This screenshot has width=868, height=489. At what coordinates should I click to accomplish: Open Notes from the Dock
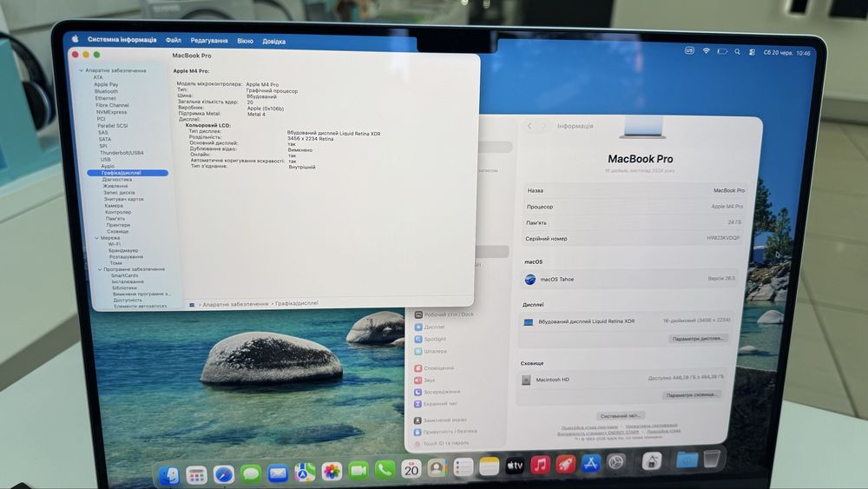click(489, 466)
